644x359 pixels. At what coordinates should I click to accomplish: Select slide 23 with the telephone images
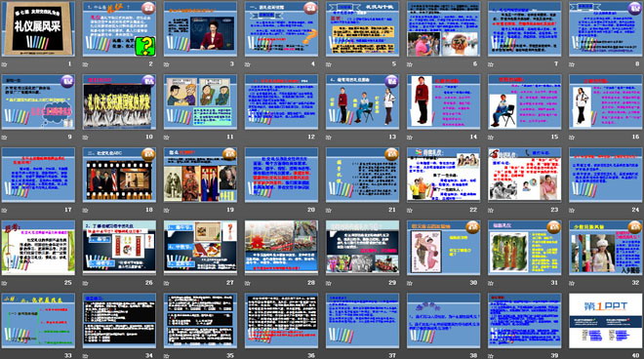tap(525, 175)
